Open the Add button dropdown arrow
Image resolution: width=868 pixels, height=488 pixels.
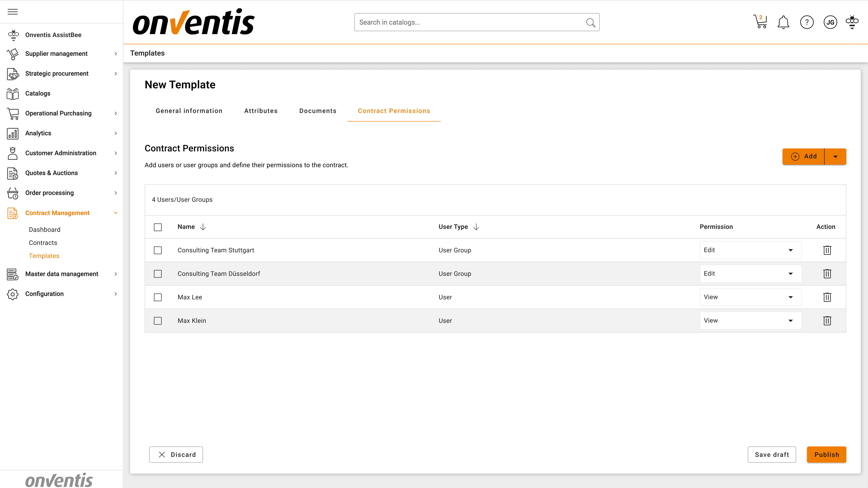[x=835, y=157]
